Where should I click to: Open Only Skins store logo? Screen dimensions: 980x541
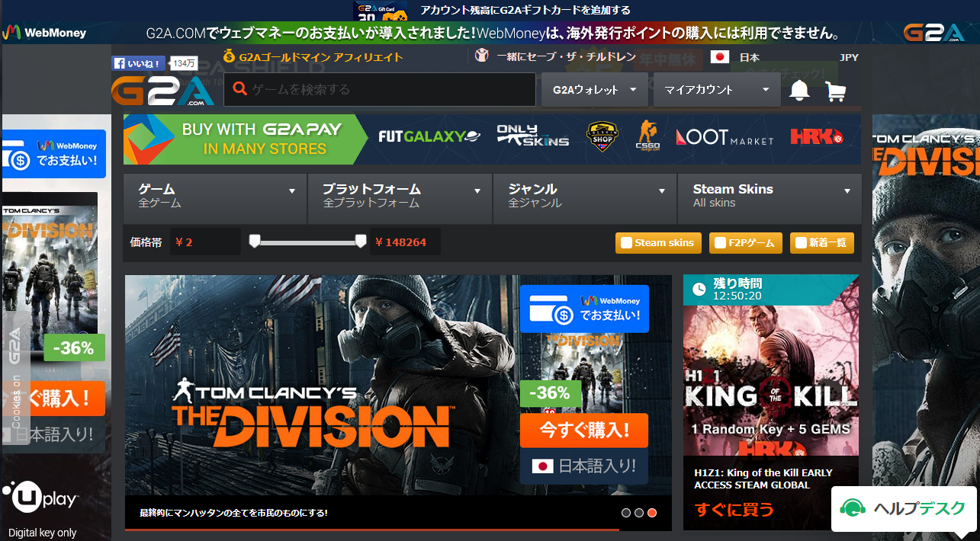pos(532,136)
